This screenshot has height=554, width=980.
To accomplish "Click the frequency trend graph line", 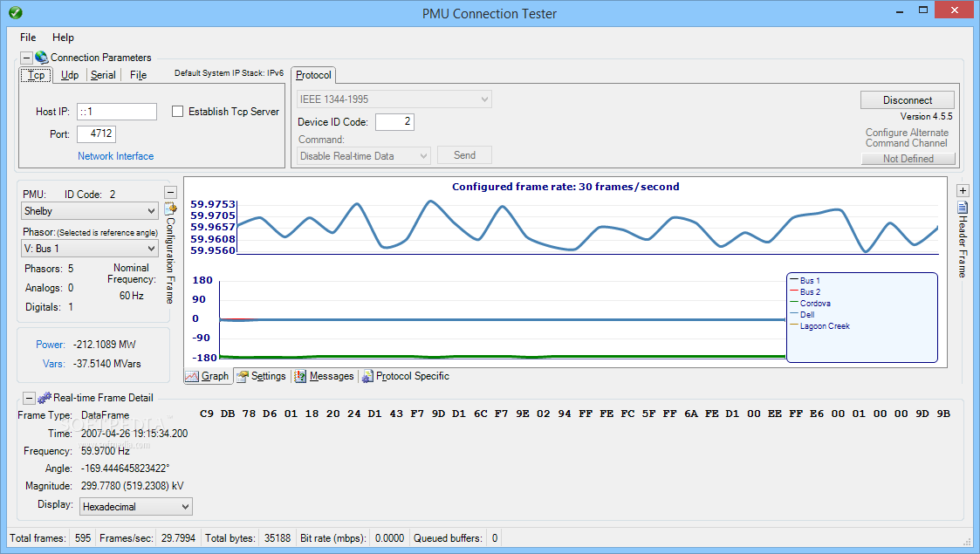I will (x=587, y=228).
